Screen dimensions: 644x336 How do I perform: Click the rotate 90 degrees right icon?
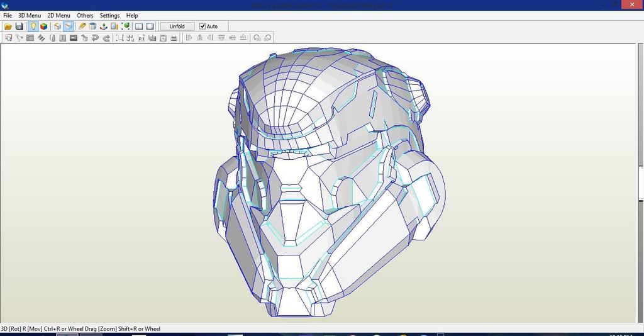[267, 38]
